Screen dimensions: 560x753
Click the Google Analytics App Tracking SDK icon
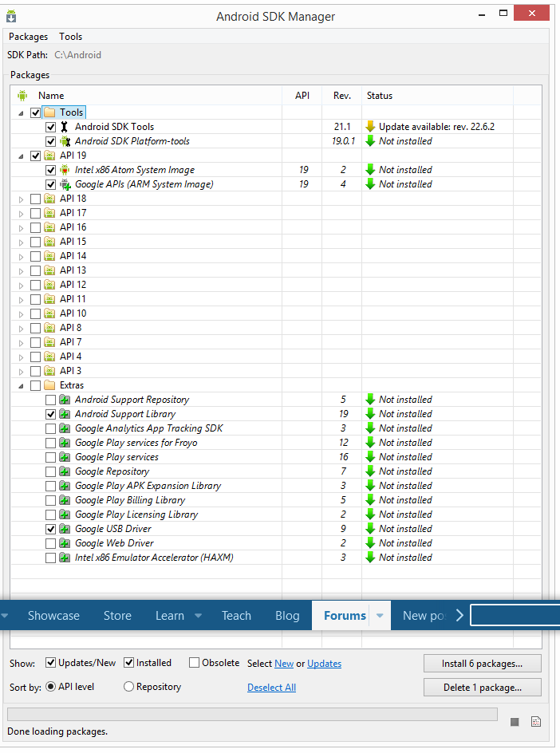point(65,428)
